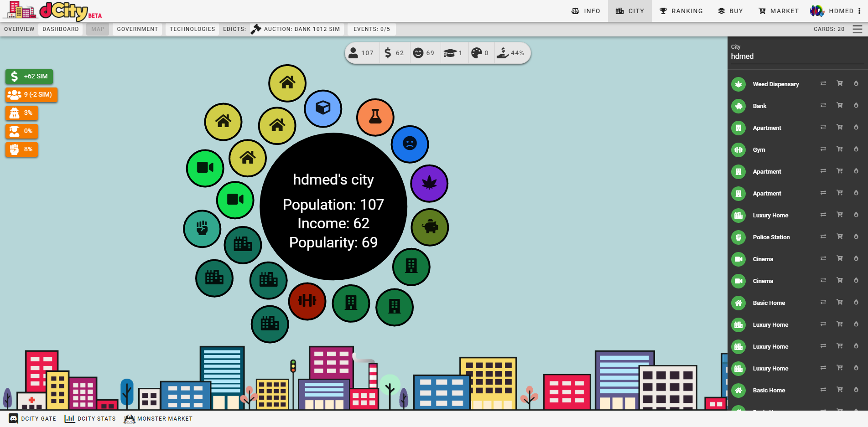This screenshot has width=868, height=427.
Task: Click the olive piggy bank circle
Action: click(430, 227)
